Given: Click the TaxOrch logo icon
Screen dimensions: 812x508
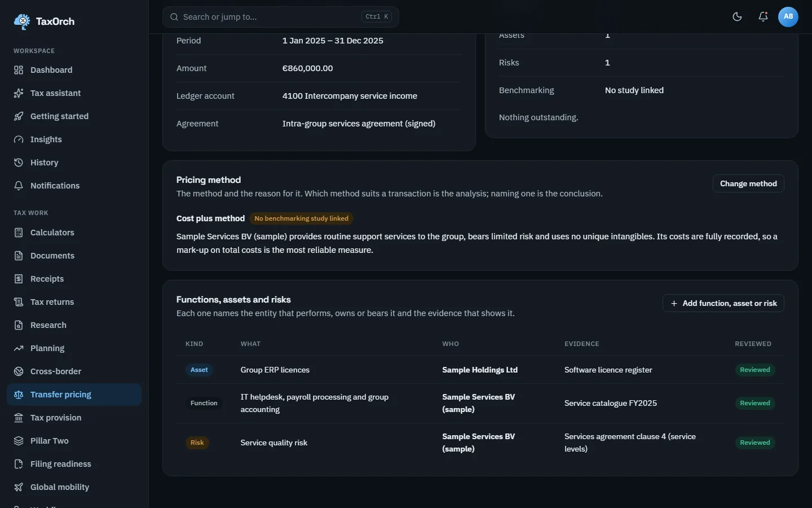Looking at the screenshot, I should [x=22, y=21].
